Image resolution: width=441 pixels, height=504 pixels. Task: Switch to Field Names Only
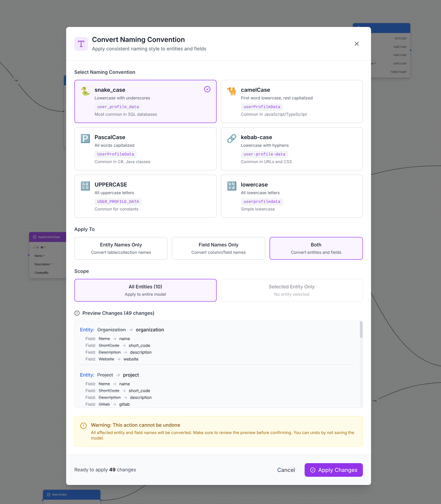(218, 248)
